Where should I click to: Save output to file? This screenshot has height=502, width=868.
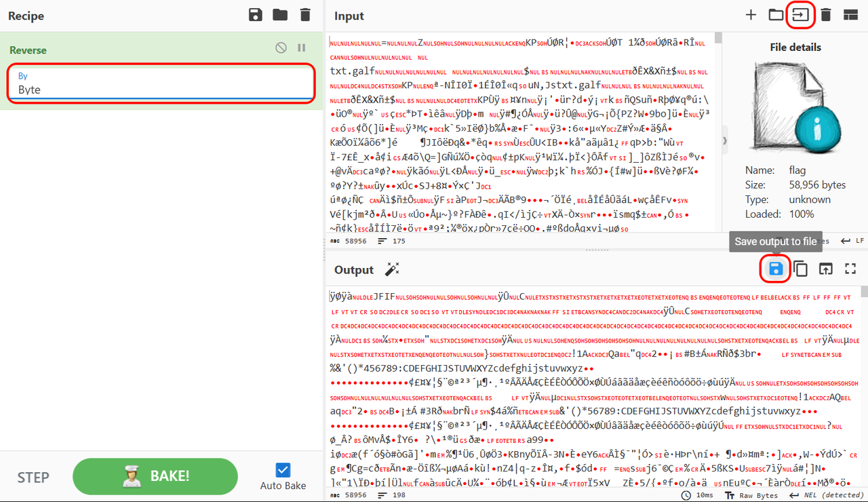point(776,269)
